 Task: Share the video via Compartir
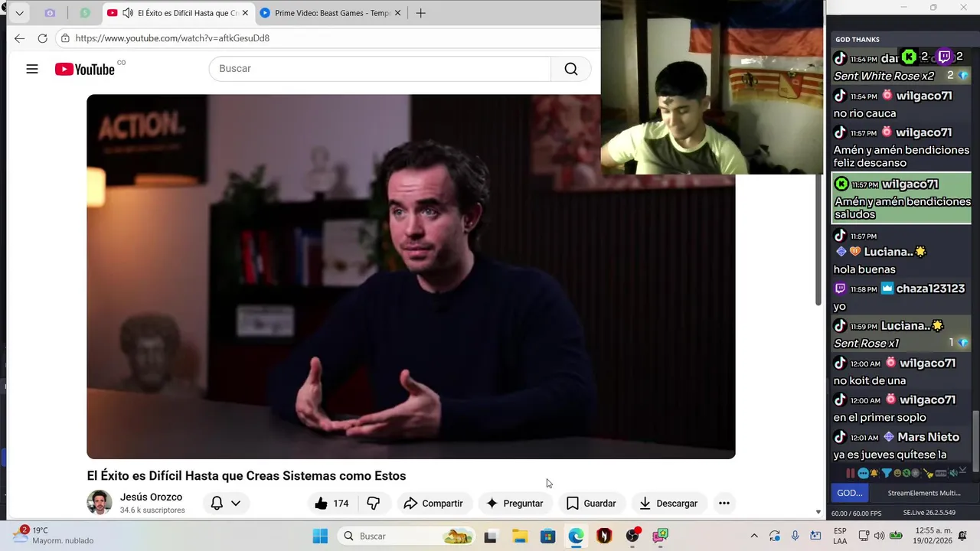point(433,503)
